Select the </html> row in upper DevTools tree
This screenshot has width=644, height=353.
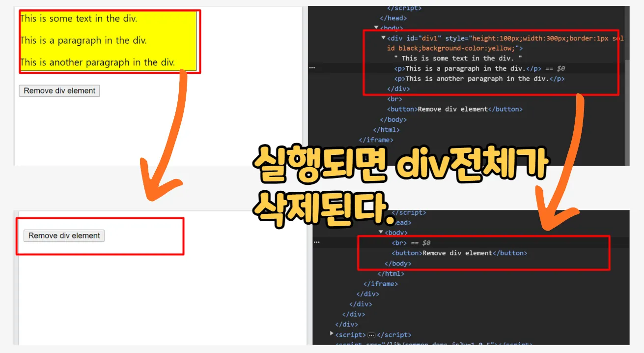(x=386, y=130)
